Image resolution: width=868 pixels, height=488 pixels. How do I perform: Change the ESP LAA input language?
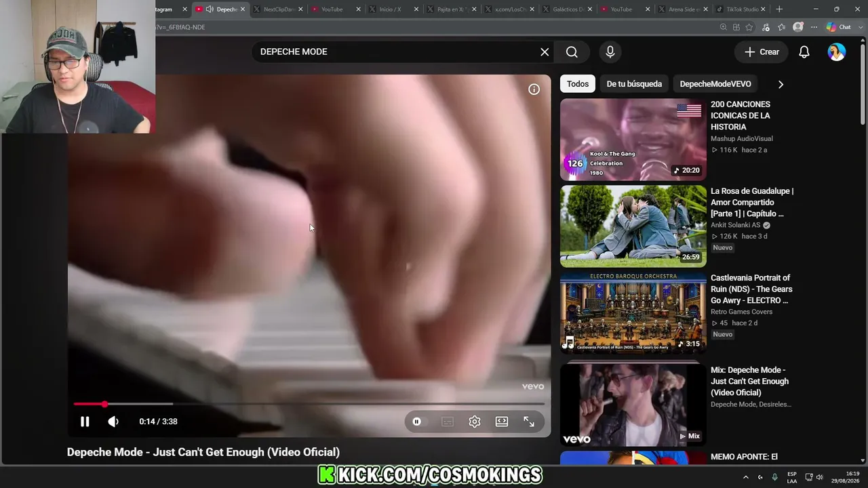pyautogui.click(x=792, y=477)
